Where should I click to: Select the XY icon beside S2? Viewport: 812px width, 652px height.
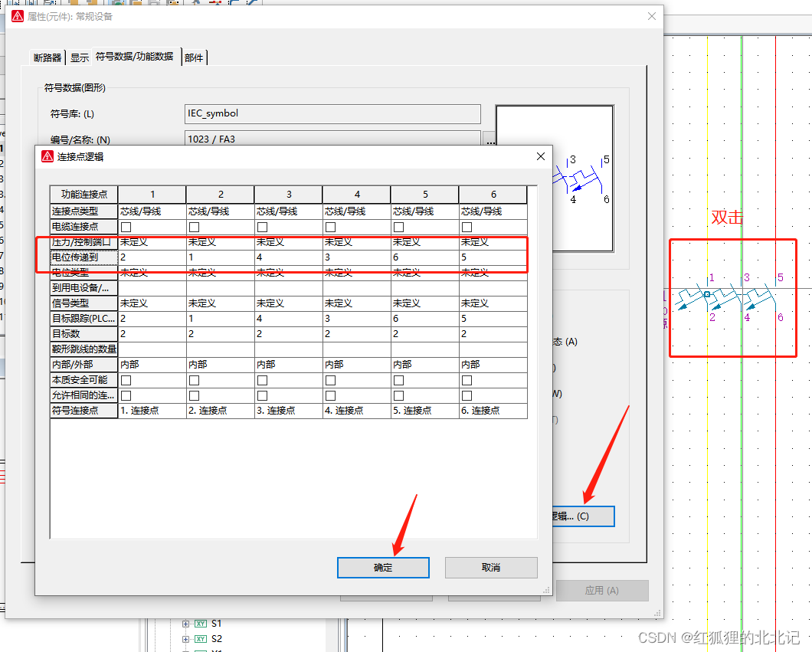click(201, 638)
